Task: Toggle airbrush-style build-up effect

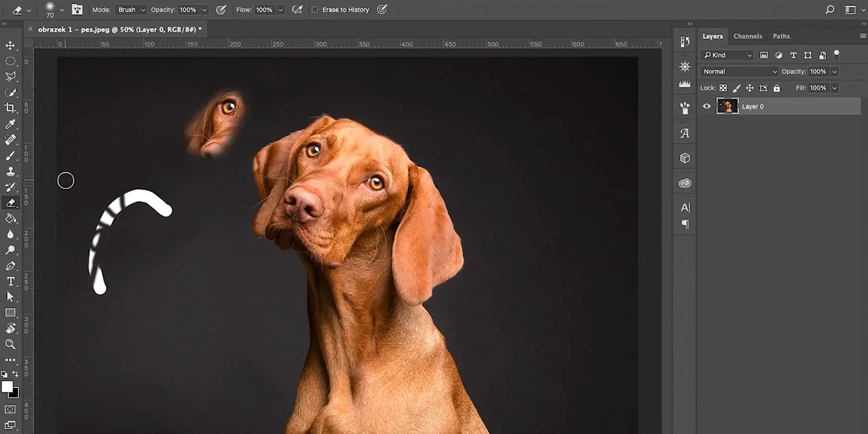Action: [x=297, y=10]
